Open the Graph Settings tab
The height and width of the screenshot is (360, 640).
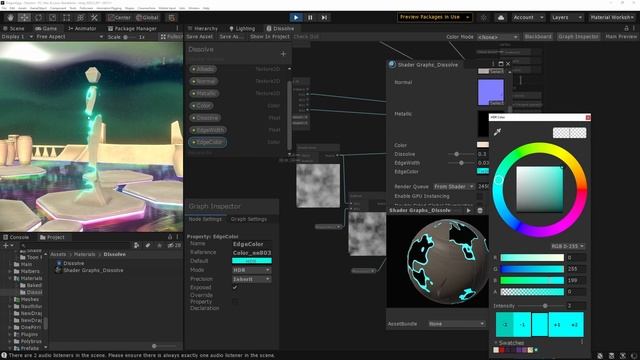click(249, 219)
